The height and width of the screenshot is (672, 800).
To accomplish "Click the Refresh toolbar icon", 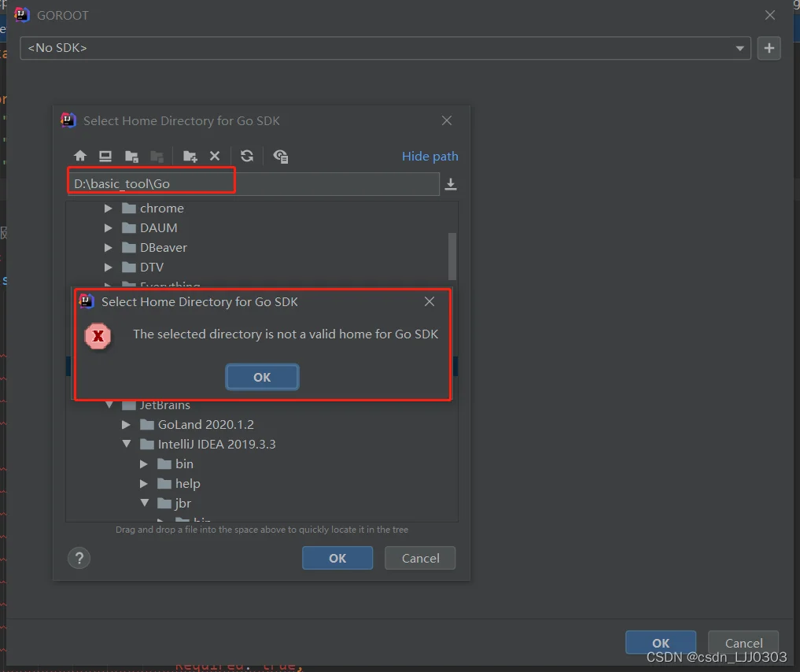I will pos(247,156).
